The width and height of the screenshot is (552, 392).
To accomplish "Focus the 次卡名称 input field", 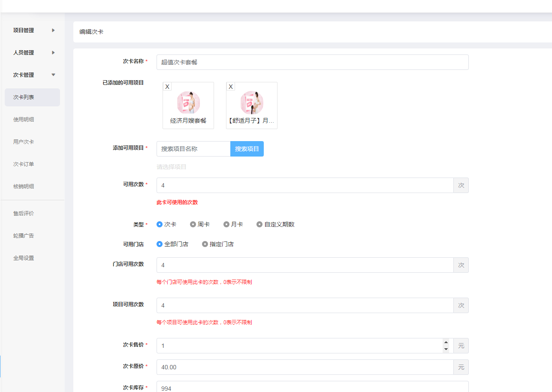I will click(312, 62).
